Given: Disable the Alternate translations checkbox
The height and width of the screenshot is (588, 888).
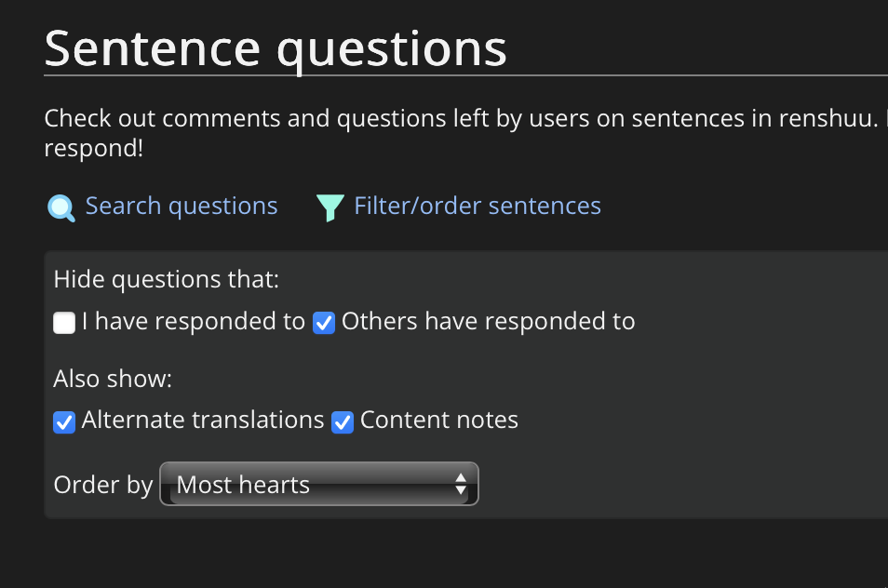Looking at the screenshot, I should (x=64, y=422).
